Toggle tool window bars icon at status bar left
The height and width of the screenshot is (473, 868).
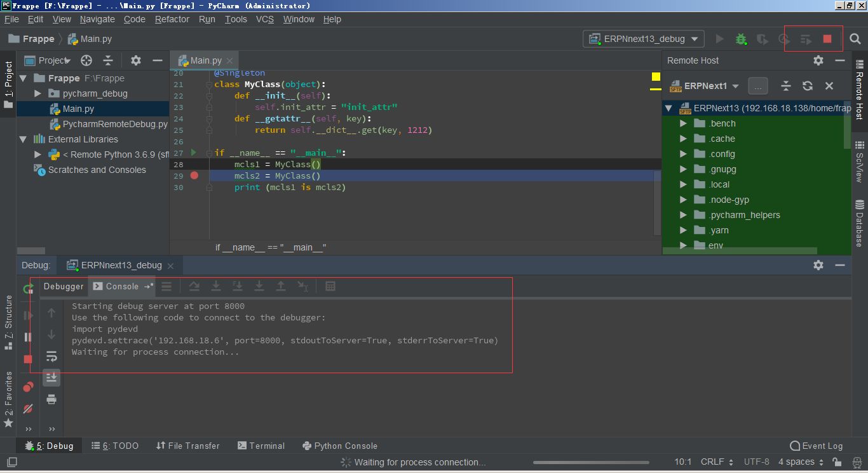[11, 462]
